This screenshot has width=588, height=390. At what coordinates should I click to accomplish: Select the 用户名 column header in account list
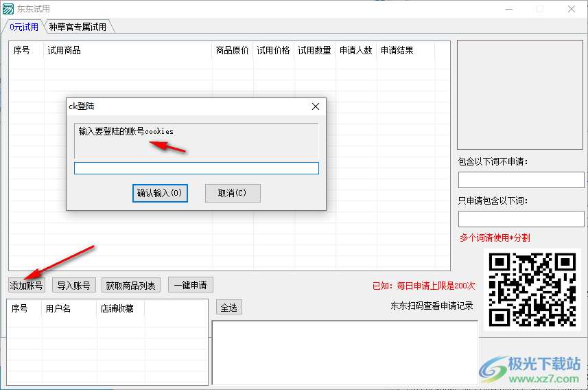[x=69, y=308]
